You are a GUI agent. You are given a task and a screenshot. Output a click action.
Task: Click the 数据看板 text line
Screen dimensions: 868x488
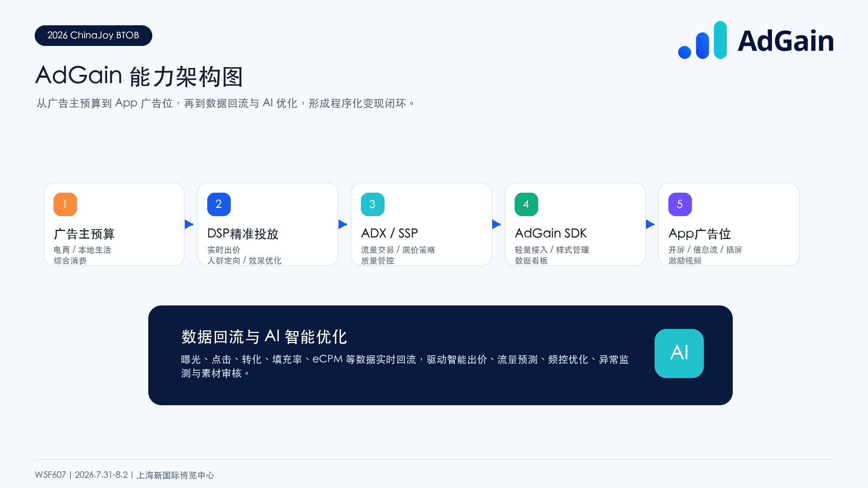pos(531,261)
